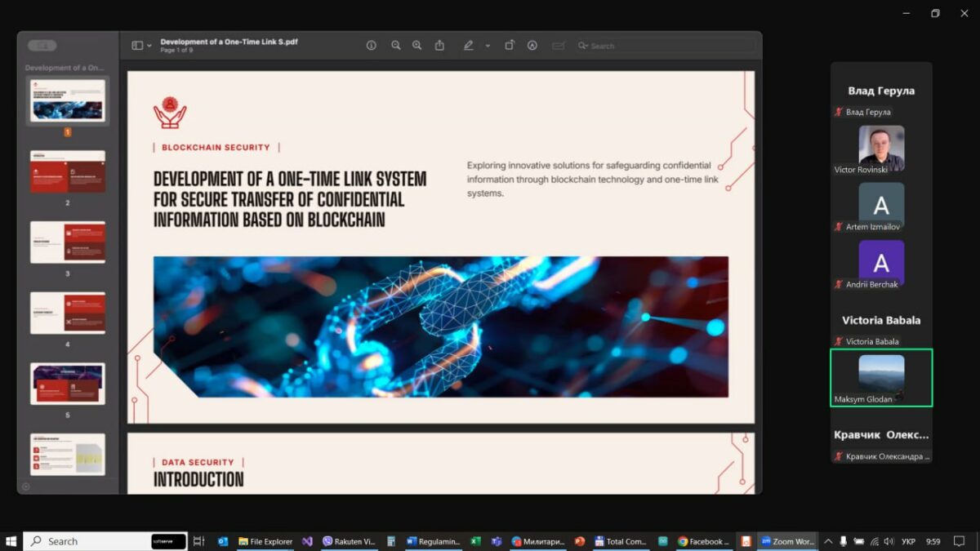Click the Rotate page icon
Viewport: 980px width, 551px height.
point(510,46)
